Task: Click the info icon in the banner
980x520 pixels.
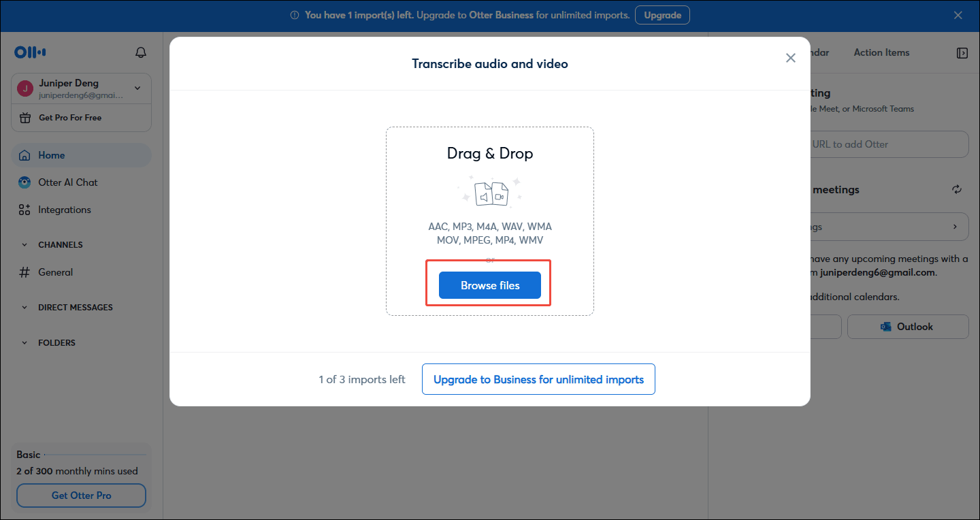Action: (295, 15)
